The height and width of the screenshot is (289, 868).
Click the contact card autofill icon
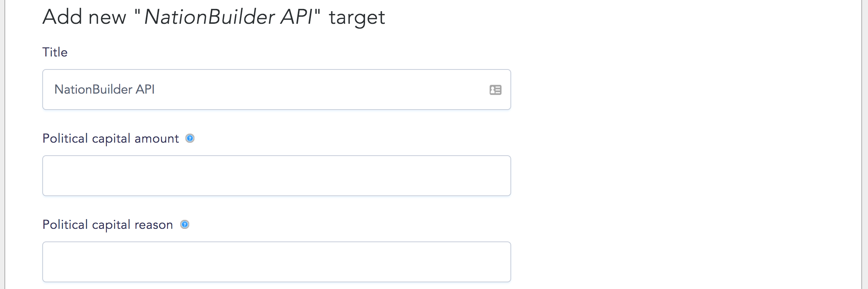click(495, 90)
